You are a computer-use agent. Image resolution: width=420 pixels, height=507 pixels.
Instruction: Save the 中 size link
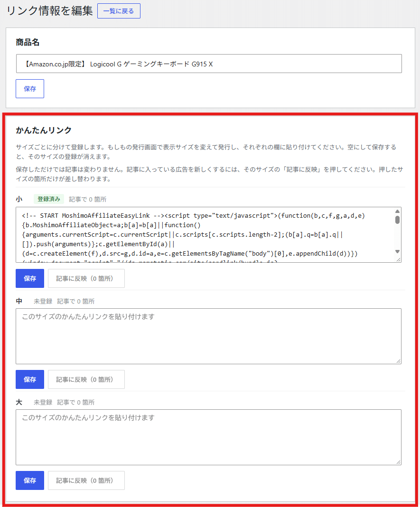click(x=30, y=379)
